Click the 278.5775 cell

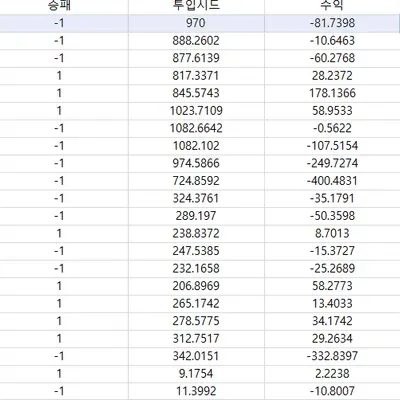pyautogui.click(x=196, y=321)
